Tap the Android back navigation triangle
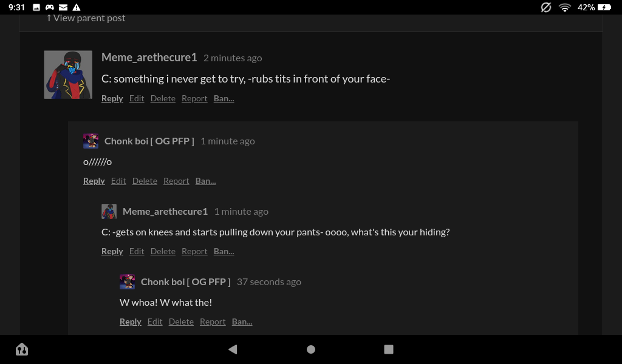Image resolution: width=622 pixels, height=364 pixels. pyautogui.click(x=232, y=349)
